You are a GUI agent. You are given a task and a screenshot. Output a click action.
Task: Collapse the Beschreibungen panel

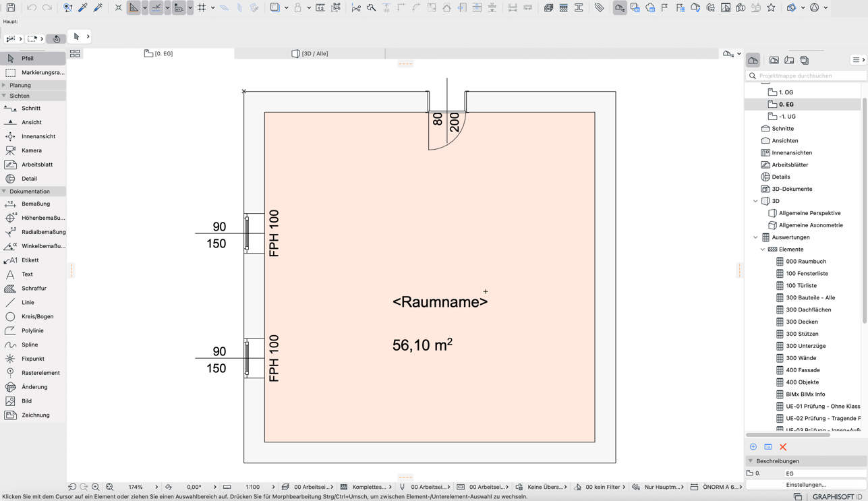click(x=750, y=461)
